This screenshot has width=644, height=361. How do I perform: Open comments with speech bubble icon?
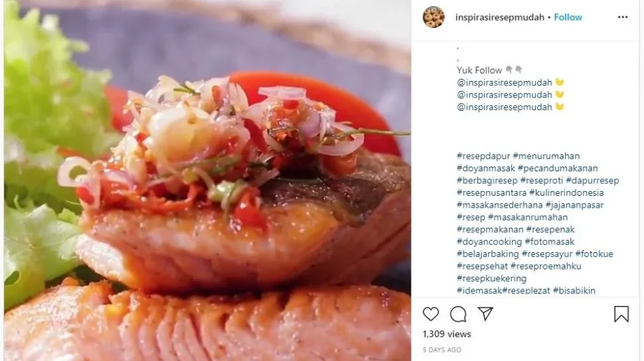(458, 314)
